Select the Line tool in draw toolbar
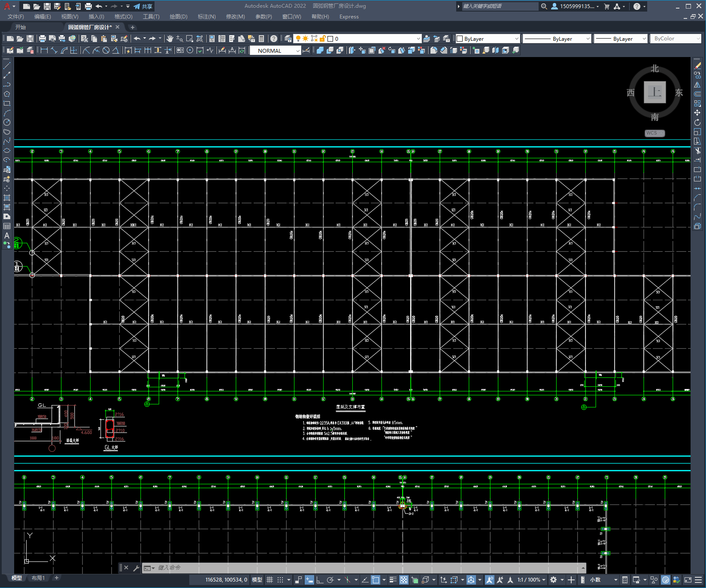Screen dimensions: 706x588 pyautogui.click(x=7, y=66)
